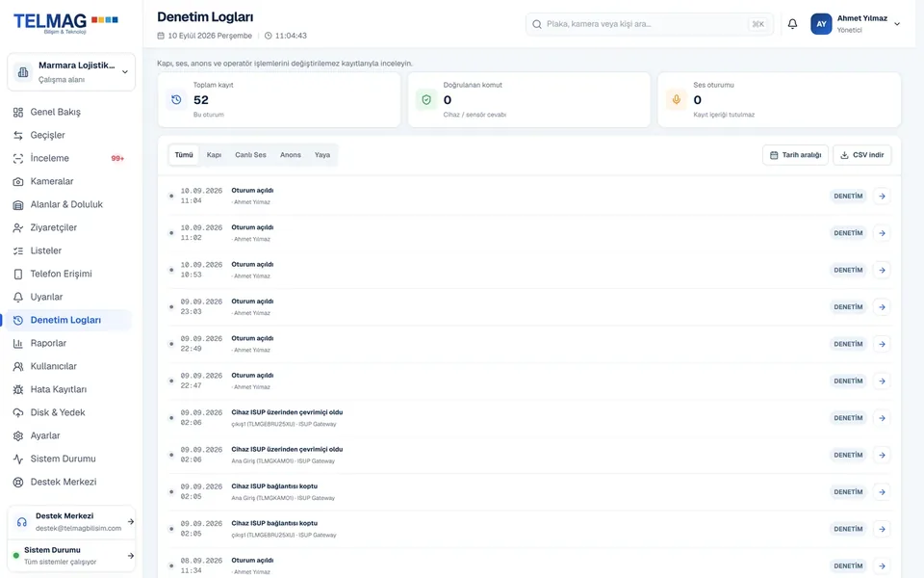The image size is (924, 578).
Task: Click the İnceleme scan icon
Action: click(x=18, y=159)
